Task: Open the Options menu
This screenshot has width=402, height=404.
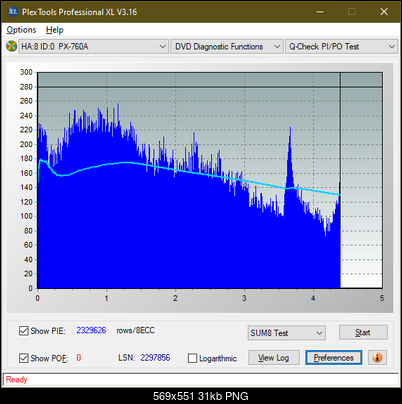Action: pyautogui.click(x=21, y=30)
